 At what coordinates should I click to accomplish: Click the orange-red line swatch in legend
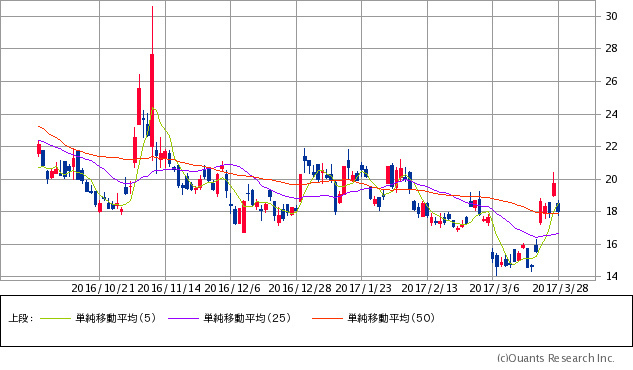click(x=327, y=319)
